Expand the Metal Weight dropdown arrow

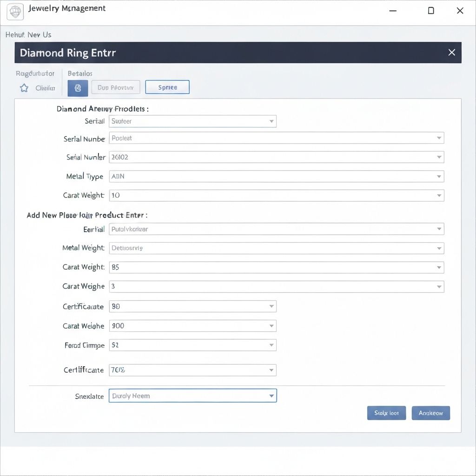click(439, 248)
